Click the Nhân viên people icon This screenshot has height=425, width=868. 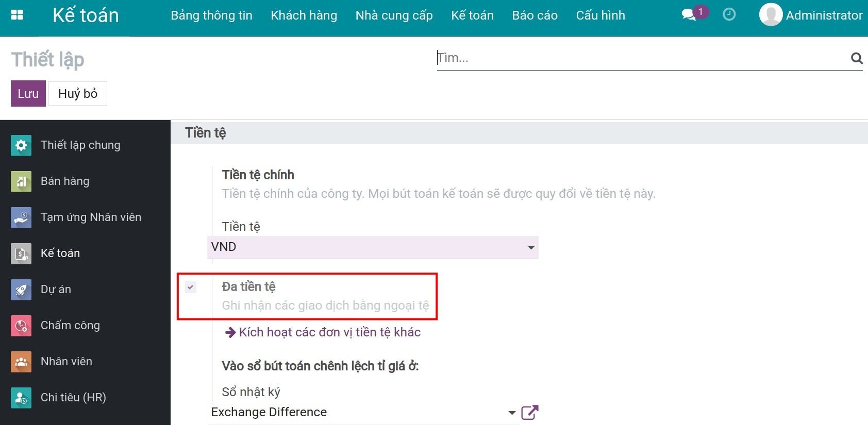(x=21, y=362)
